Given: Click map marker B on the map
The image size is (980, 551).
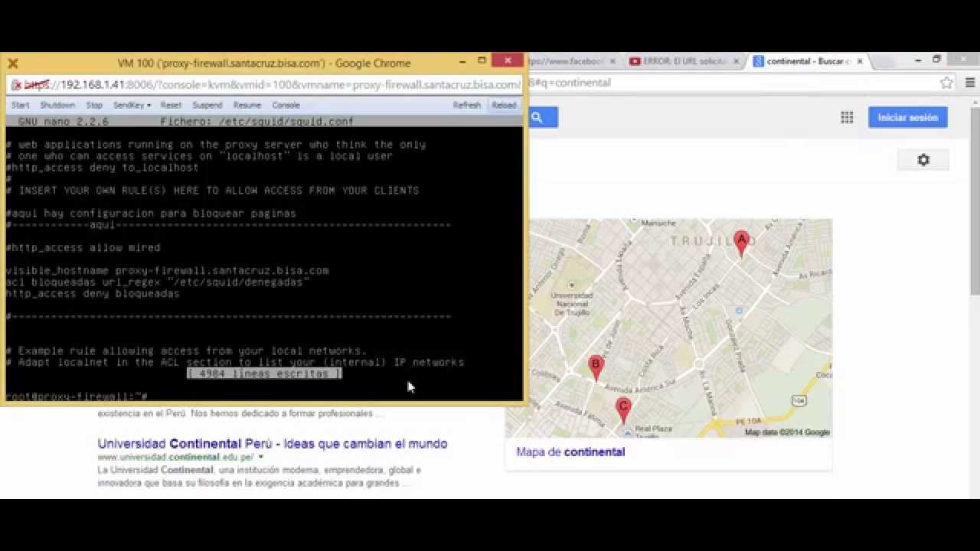Looking at the screenshot, I should pos(596,367).
